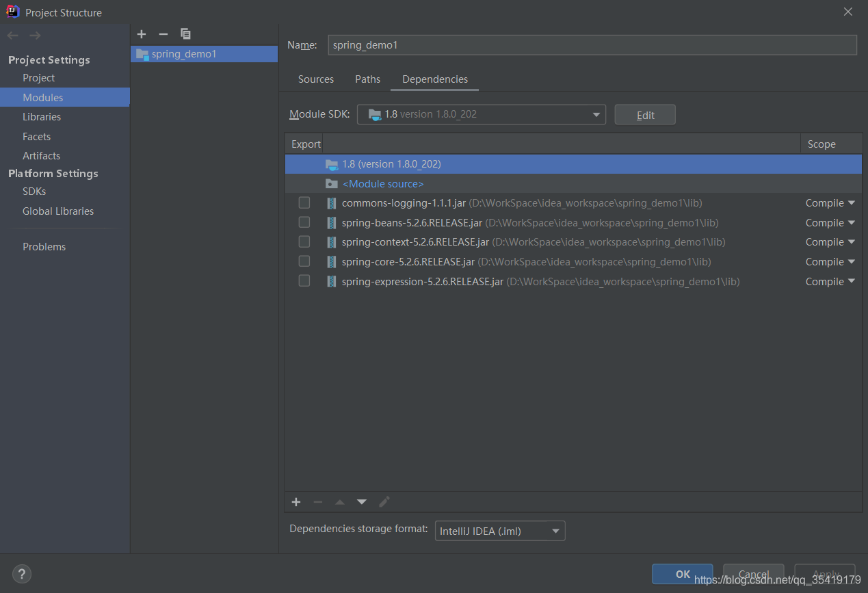The width and height of the screenshot is (868, 593).
Task: Click the jar icon for spring-expression-5.2.6.RELEASE.jar
Action: (x=332, y=282)
